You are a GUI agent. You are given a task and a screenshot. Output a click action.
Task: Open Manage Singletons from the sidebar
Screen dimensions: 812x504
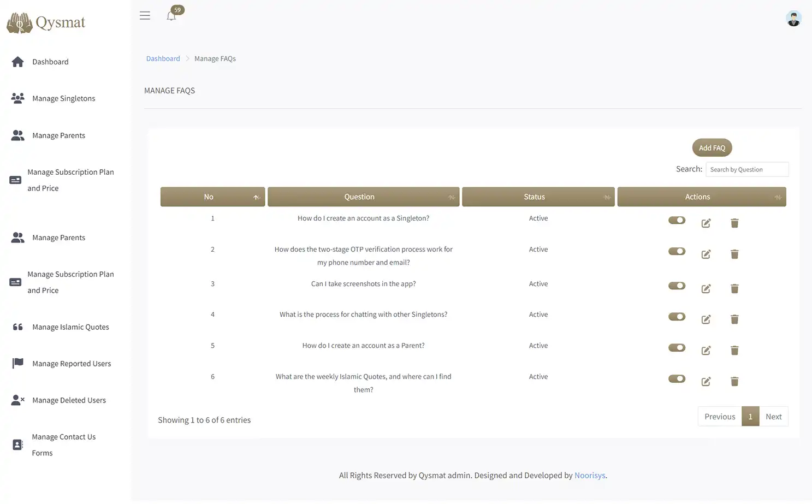[63, 98]
